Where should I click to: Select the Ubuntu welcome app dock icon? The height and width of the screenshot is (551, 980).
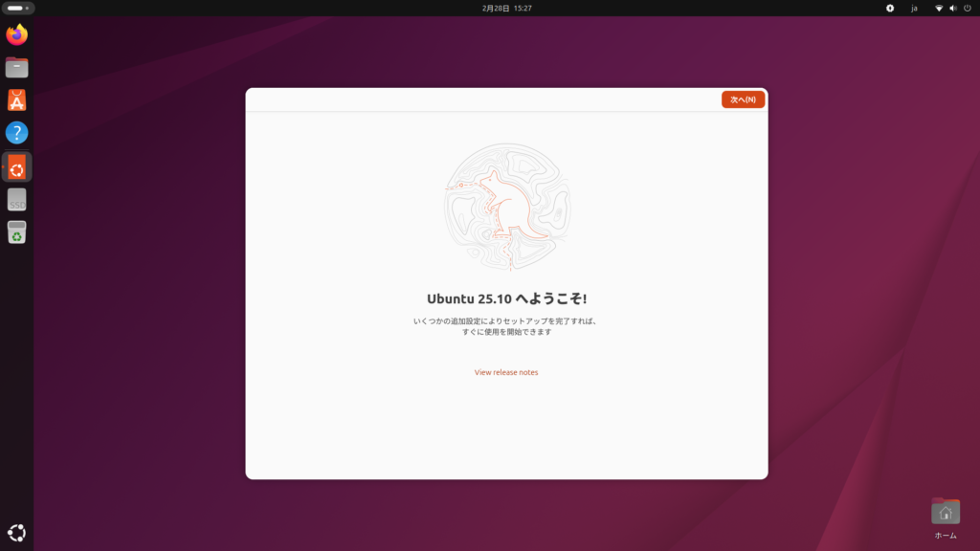17,166
